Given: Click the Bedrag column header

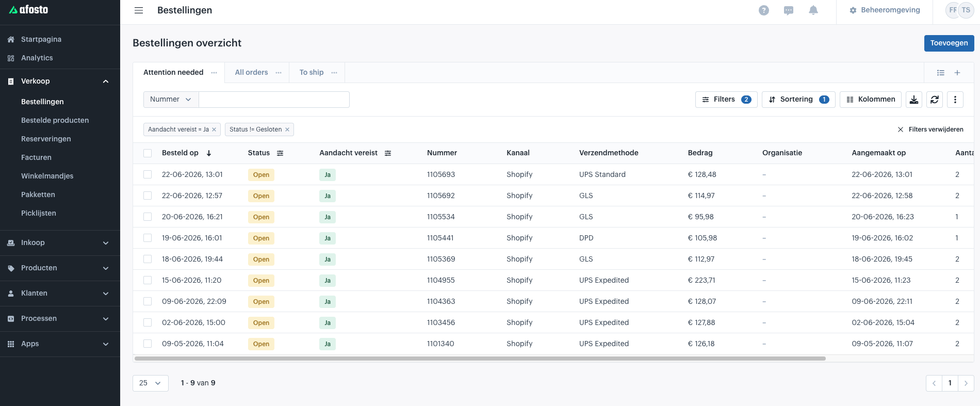Looking at the screenshot, I should point(700,153).
